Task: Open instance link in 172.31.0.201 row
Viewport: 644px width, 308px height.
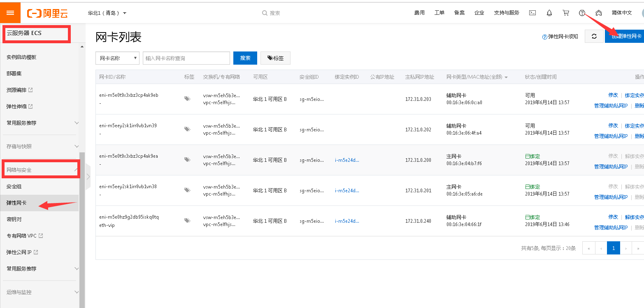Action: click(x=347, y=190)
